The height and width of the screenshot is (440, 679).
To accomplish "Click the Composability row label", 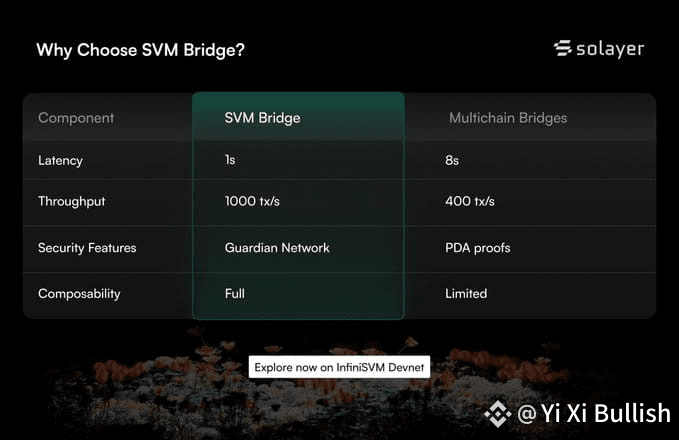I will (79, 294).
